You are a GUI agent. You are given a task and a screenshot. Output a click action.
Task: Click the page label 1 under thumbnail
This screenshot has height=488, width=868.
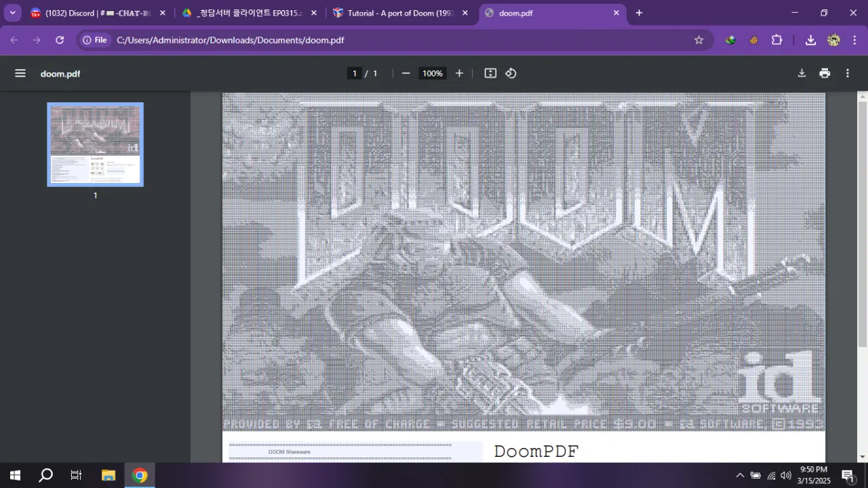coord(95,195)
